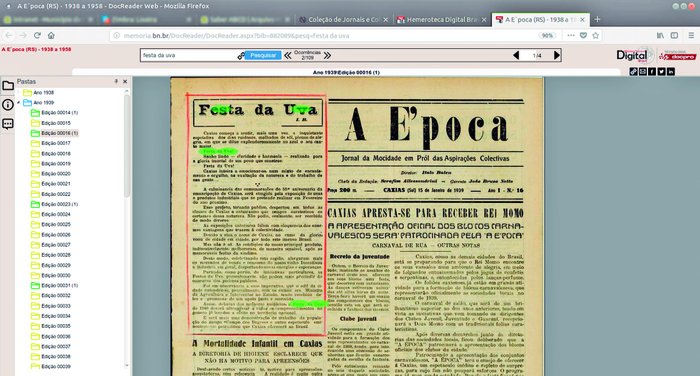Click the 'Ocorrências 2/109' counter text
Screen dimensions: 700x376
(x=308, y=55)
